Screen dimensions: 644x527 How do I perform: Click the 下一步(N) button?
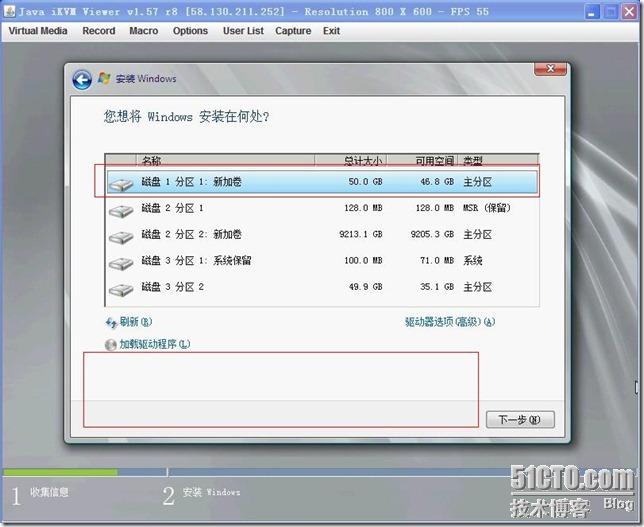(520, 419)
